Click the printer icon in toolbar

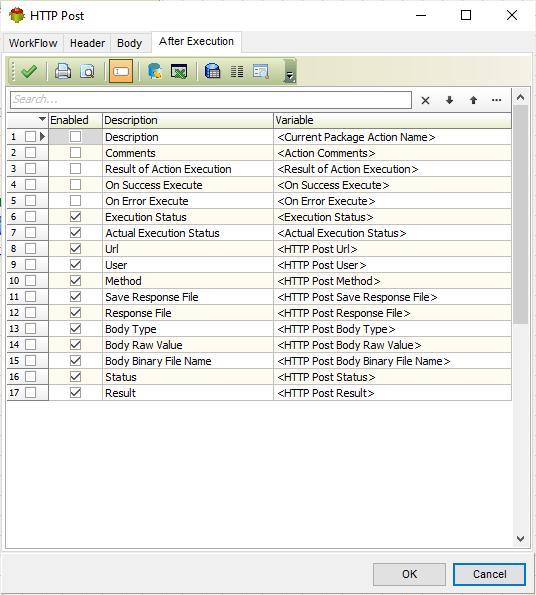coord(63,71)
